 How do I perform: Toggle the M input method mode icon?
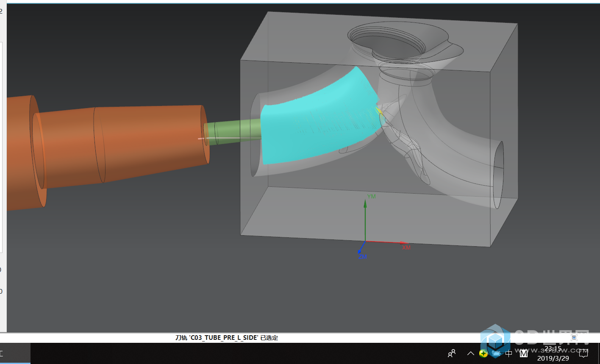point(524,353)
